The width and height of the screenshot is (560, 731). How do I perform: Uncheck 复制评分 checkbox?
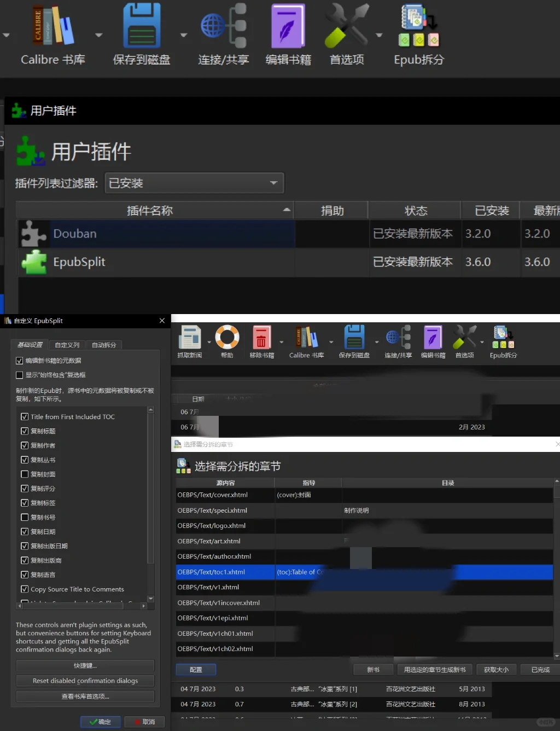coord(25,489)
